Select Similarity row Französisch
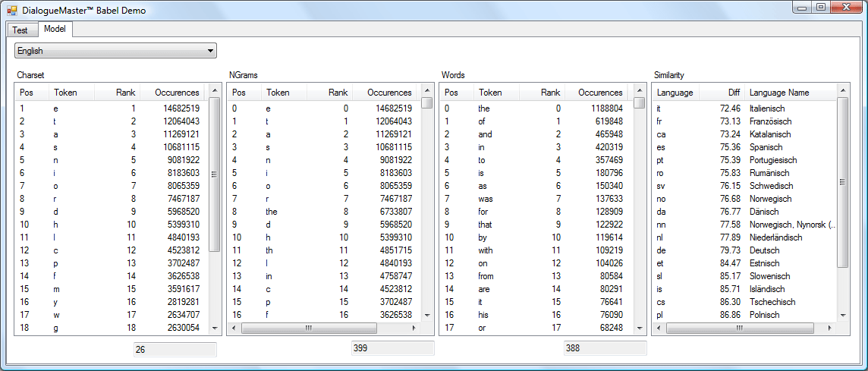The width and height of the screenshot is (868, 371). [x=744, y=121]
